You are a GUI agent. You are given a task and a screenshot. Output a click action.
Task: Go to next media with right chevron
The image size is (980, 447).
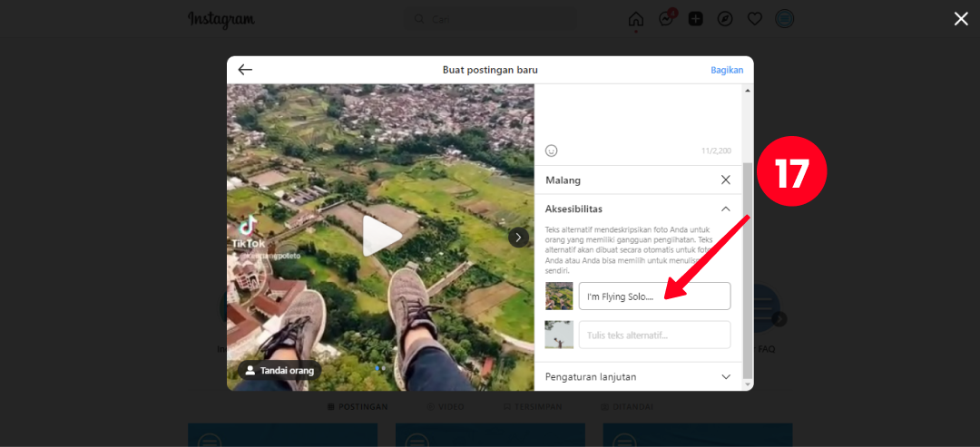pos(518,238)
